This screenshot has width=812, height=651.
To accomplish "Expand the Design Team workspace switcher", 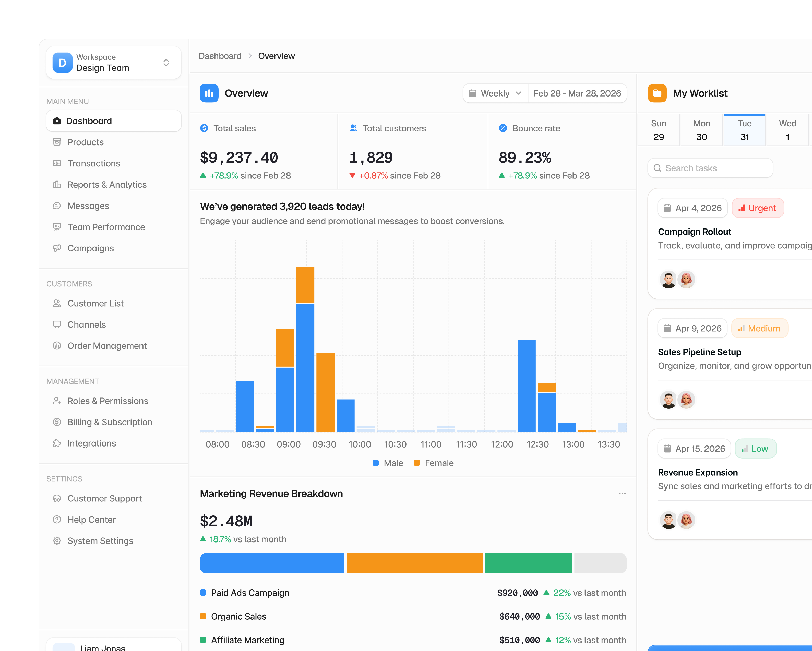I will [166, 63].
